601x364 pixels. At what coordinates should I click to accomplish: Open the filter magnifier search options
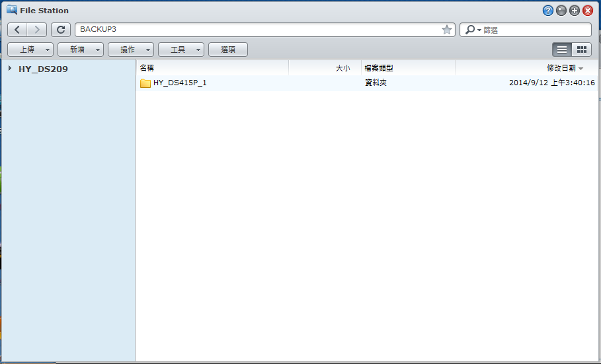click(473, 30)
